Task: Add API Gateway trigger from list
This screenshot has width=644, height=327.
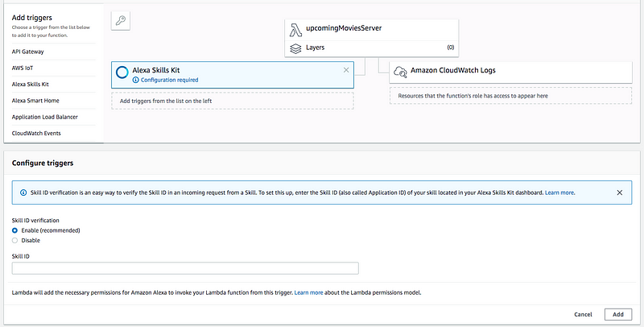Action: click(28, 51)
